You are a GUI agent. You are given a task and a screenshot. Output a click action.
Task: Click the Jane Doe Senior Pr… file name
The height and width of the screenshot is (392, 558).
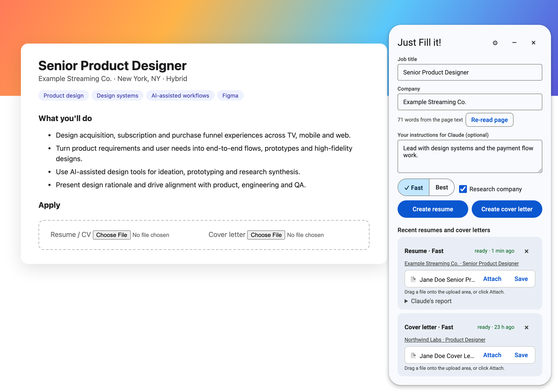pos(447,280)
